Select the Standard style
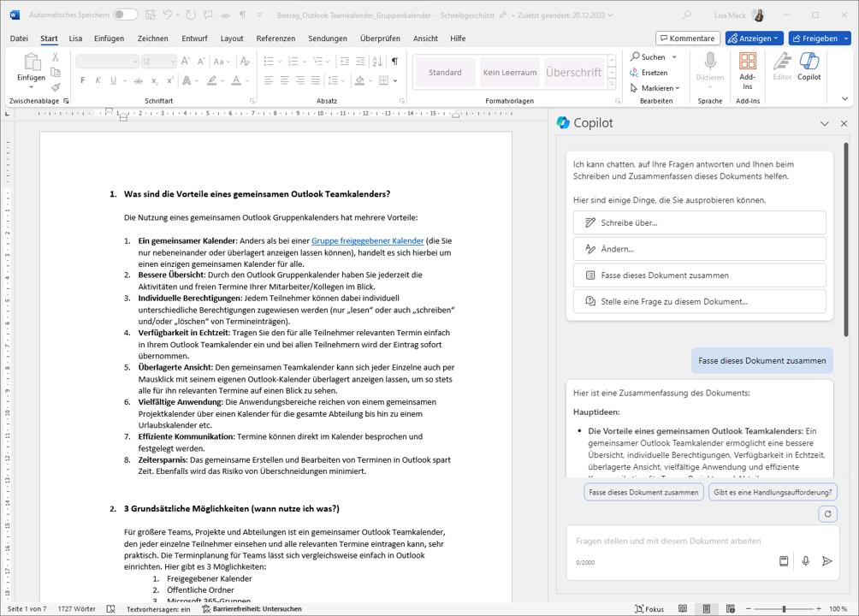This screenshot has width=859, height=616. point(445,73)
